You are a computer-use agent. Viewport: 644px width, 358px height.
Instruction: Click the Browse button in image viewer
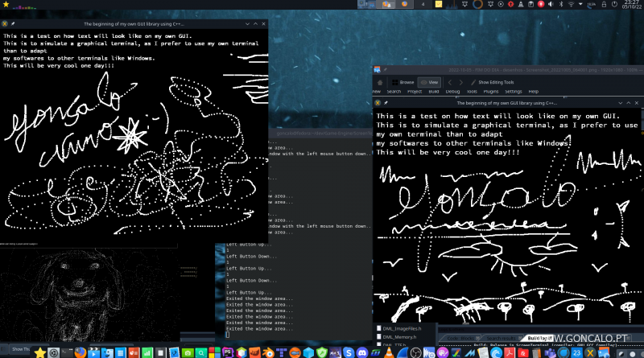(x=403, y=82)
